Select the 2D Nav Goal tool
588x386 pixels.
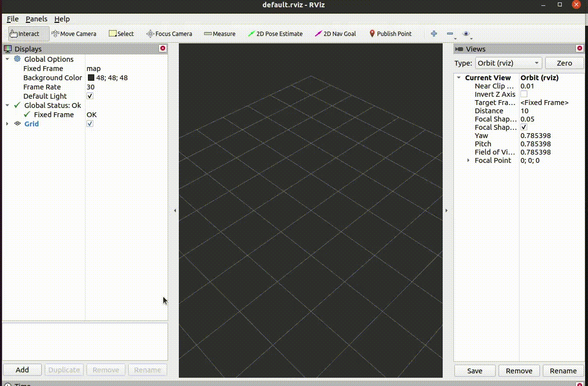tap(335, 34)
